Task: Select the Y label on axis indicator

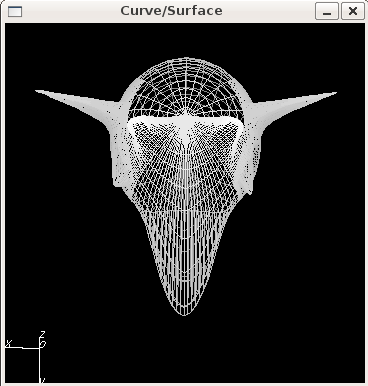Action: (43, 380)
